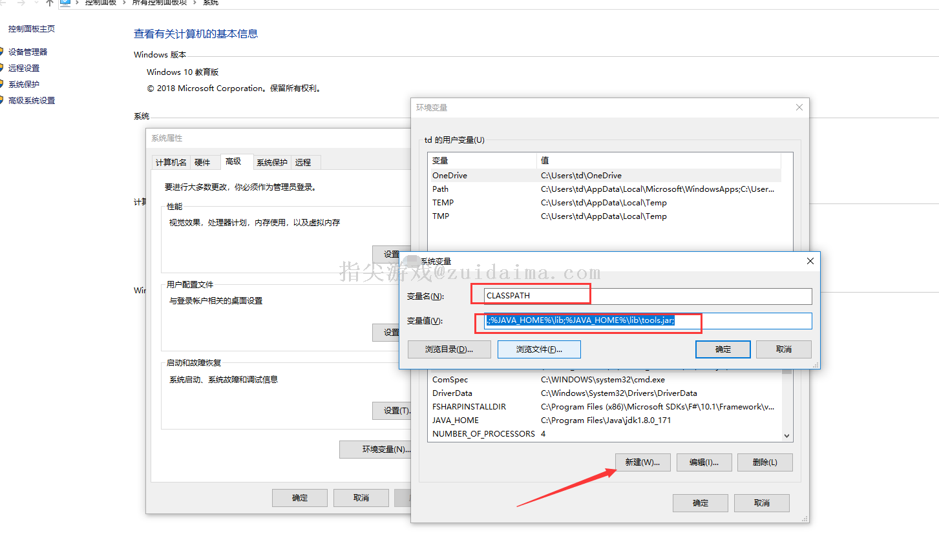Switch to the 硬件 tab
This screenshot has width=939, height=560.
202,162
